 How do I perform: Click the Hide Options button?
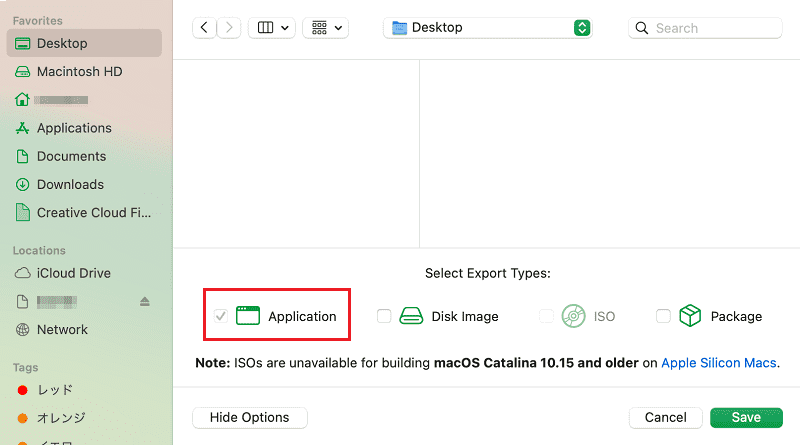click(x=249, y=417)
